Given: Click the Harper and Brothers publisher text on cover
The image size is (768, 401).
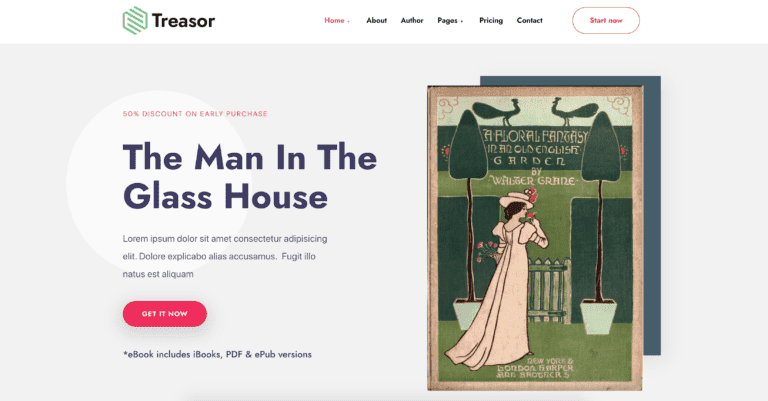Looking at the screenshot, I should pyautogui.click(x=534, y=368).
